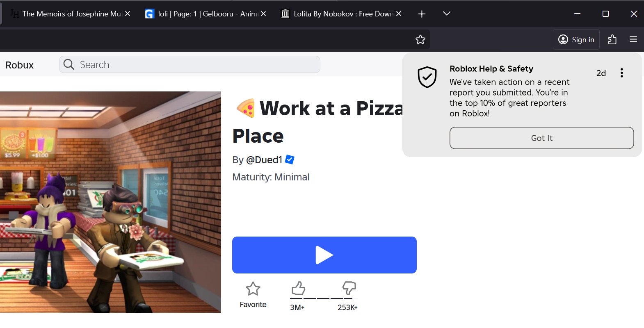Click the blue verified badge beside Dued1
644x328 pixels.
pyautogui.click(x=290, y=159)
